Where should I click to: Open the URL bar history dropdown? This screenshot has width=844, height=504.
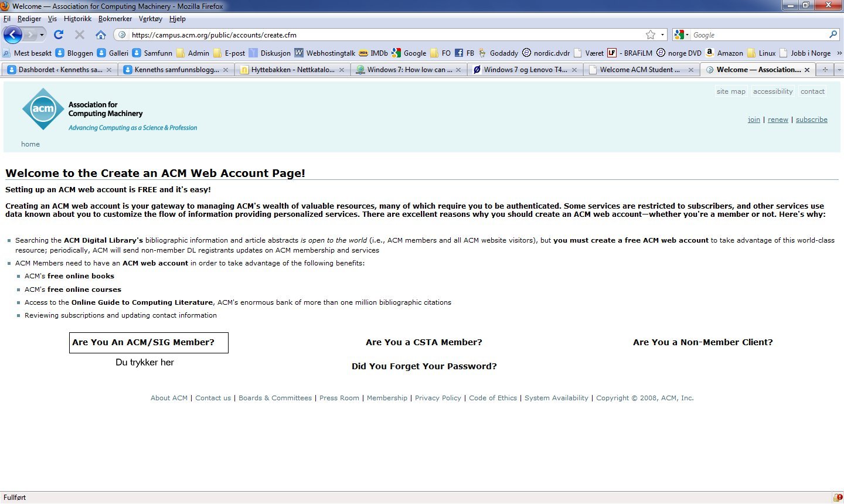tap(663, 35)
